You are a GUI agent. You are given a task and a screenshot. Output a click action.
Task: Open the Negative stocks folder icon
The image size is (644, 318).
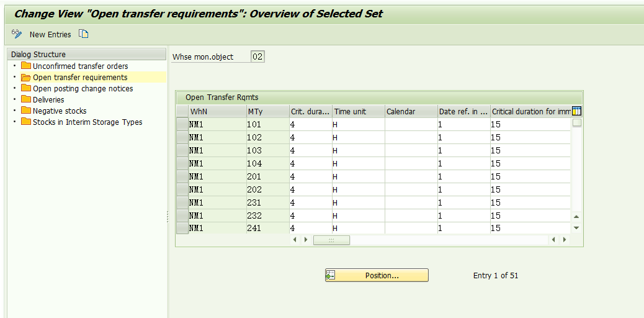26,111
